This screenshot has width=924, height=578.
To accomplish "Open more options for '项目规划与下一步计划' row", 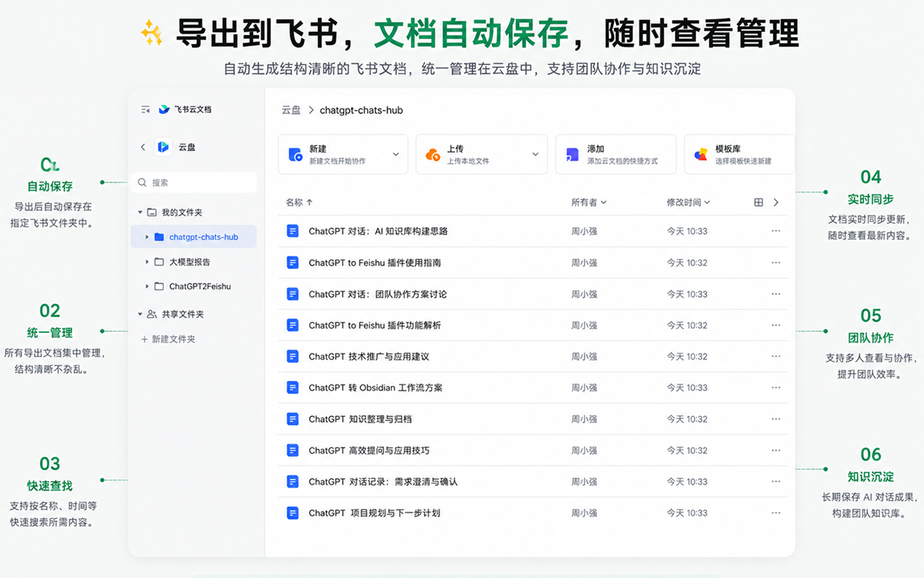I will click(x=776, y=513).
